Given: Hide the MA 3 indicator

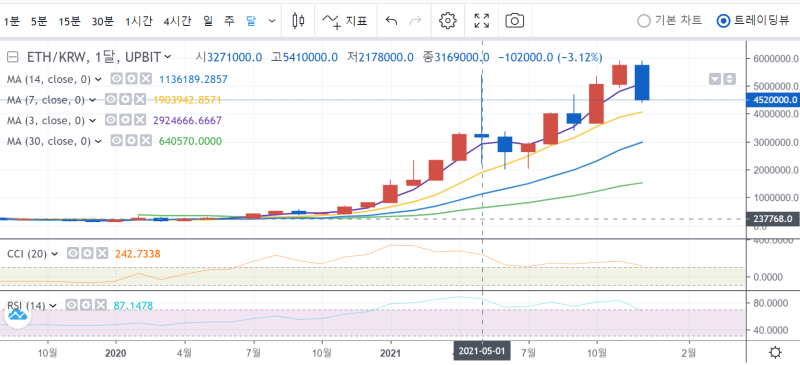Looking at the screenshot, I should coord(111,120).
